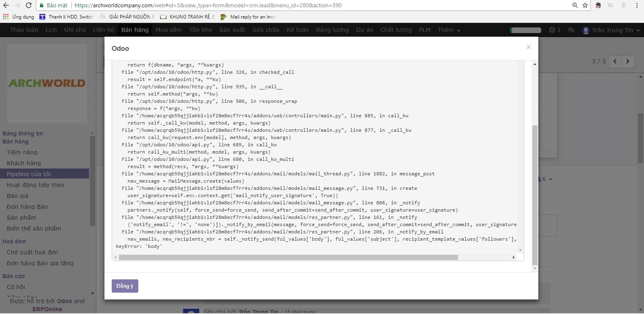
Task: Open Sản xuất menu
Action: tap(232, 30)
